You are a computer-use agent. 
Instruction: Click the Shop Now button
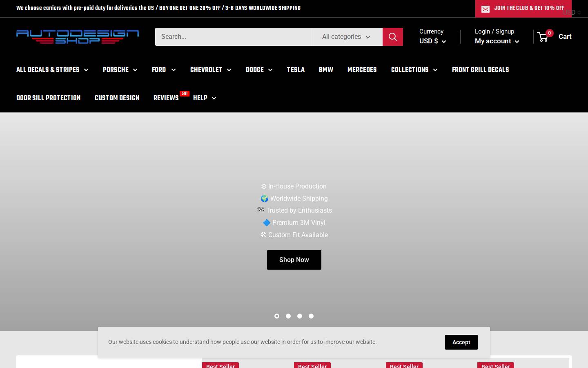click(x=294, y=260)
